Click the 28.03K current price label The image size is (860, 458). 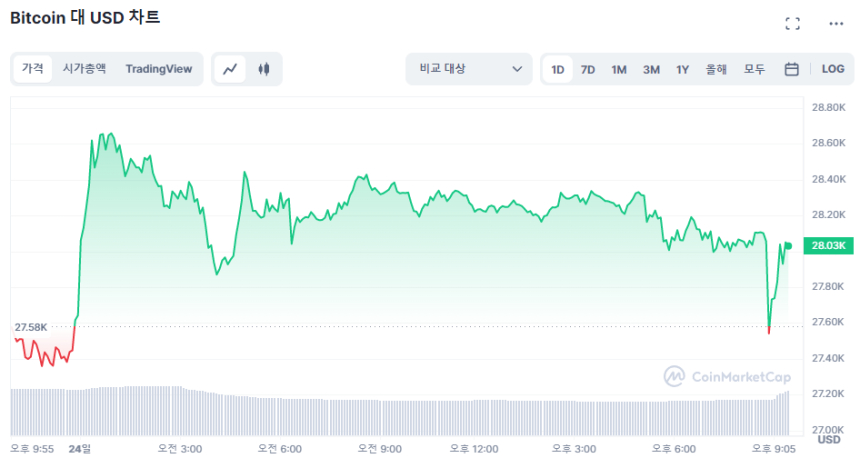pyautogui.click(x=829, y=245)
